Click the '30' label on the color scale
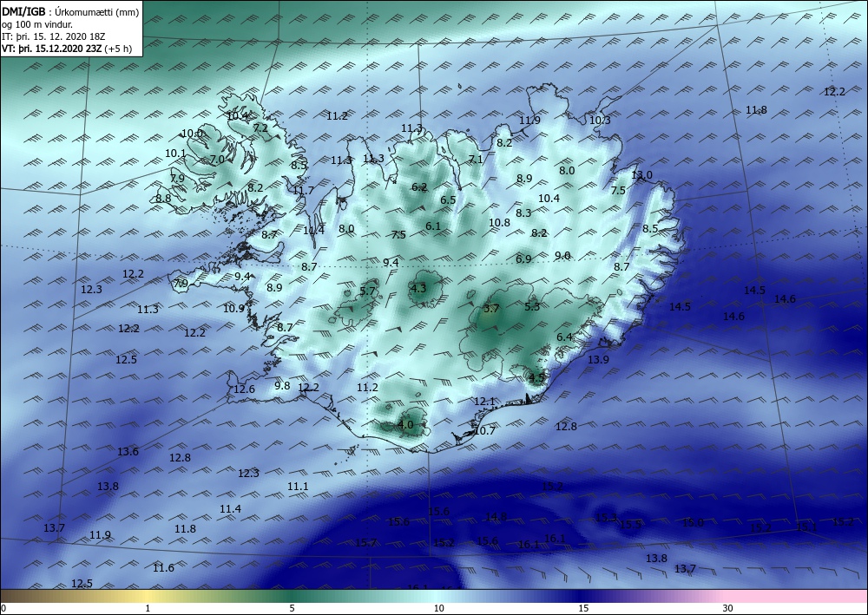The height and width of the screenshot is (615, 868). tap(728, 608)
